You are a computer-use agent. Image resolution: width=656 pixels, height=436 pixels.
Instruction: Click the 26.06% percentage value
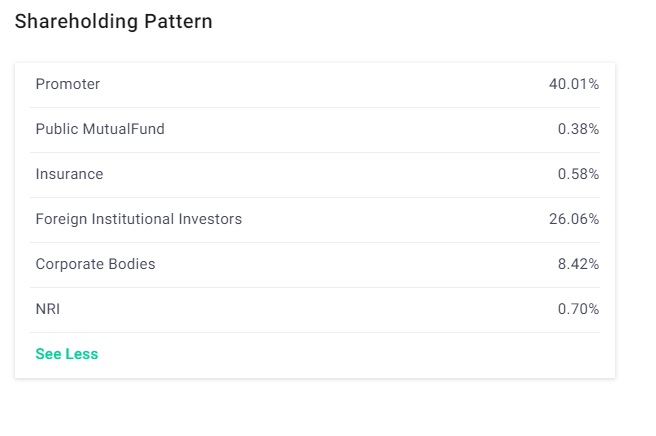coord(574,219)
